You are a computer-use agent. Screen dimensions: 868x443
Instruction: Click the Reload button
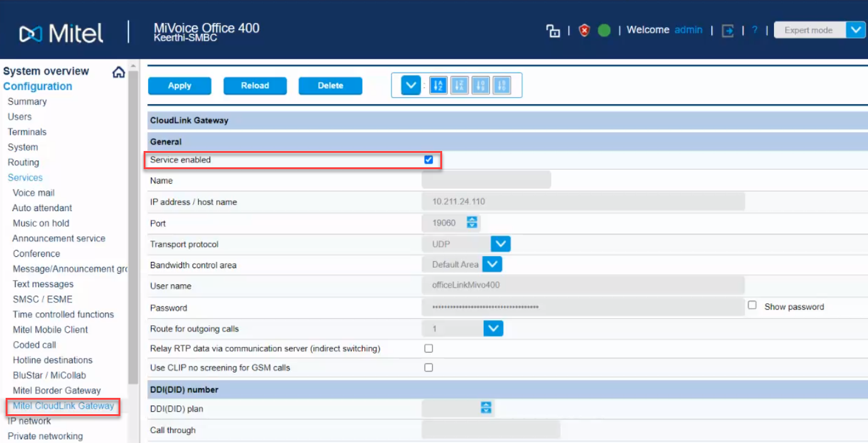point(255,86)
